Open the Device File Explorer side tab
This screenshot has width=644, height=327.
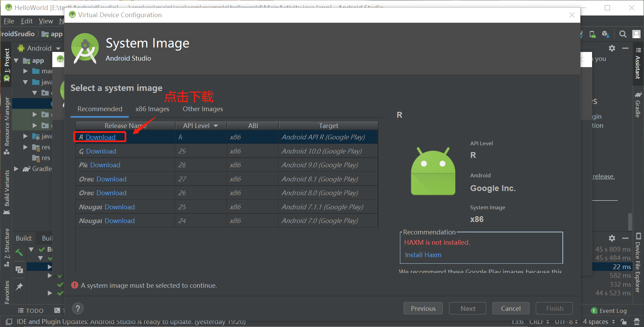coord(638,263)
